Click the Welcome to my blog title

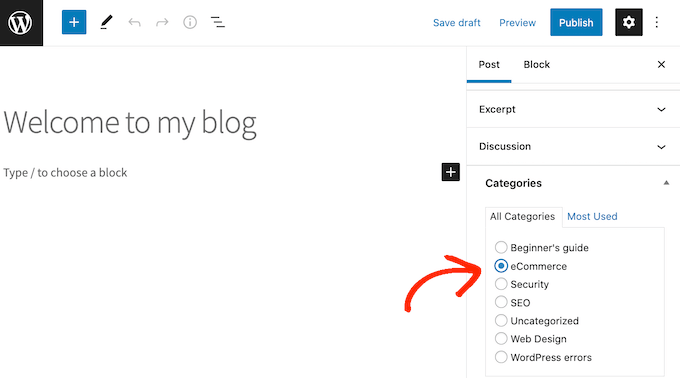click(130, 123)
